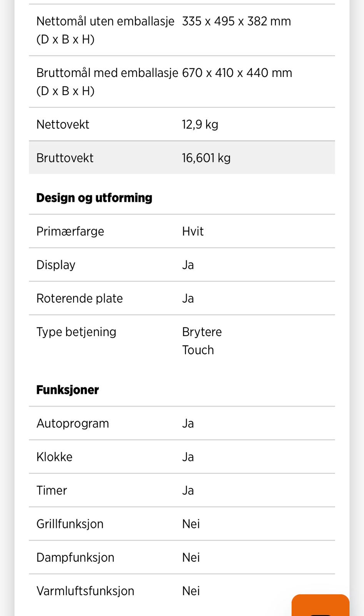The height and width of the screenshot is (616, 364).
Task: Click the Dampfunksjon row label
Action: pos(75,557)
